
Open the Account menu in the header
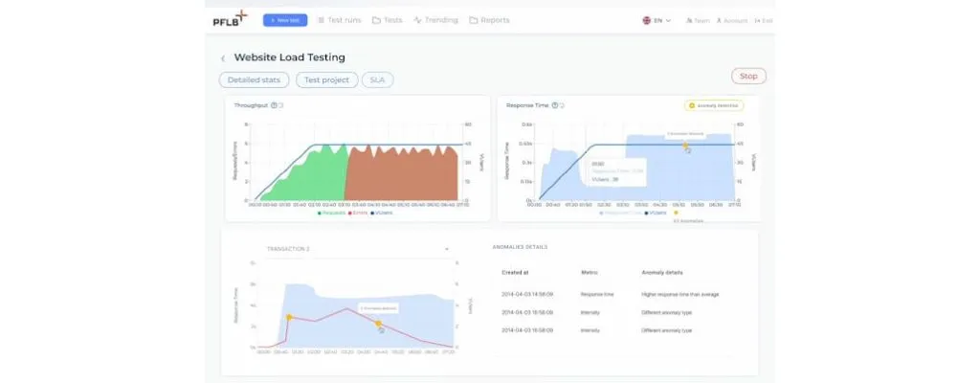coord(732,20)
